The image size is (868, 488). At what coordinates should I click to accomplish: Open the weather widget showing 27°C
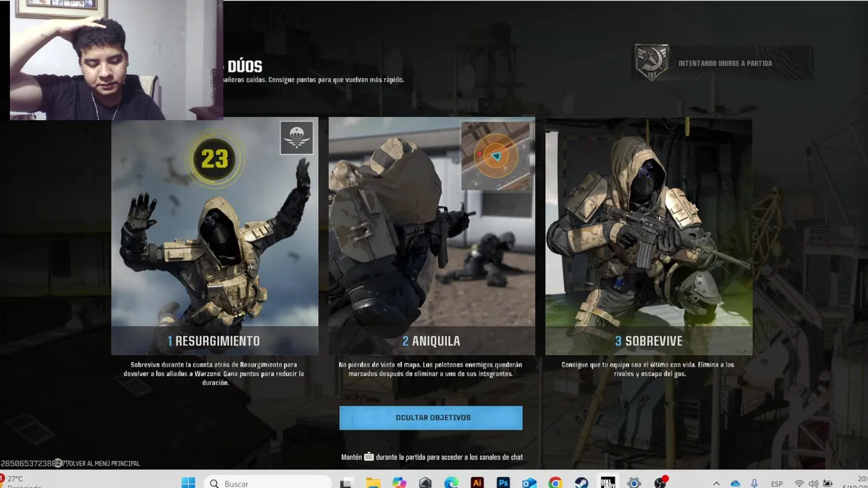pos(20,482)
